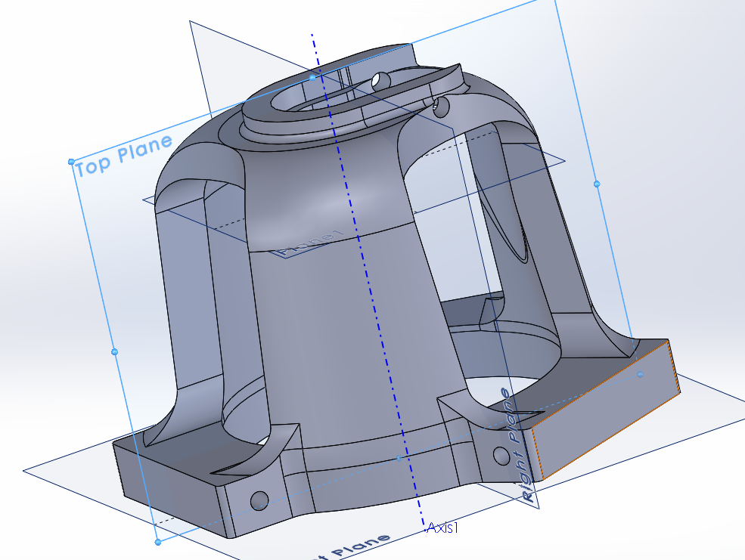Click the Top Plane corner handle beside its label
745x560 pixels.
click(x=72, y=162)
